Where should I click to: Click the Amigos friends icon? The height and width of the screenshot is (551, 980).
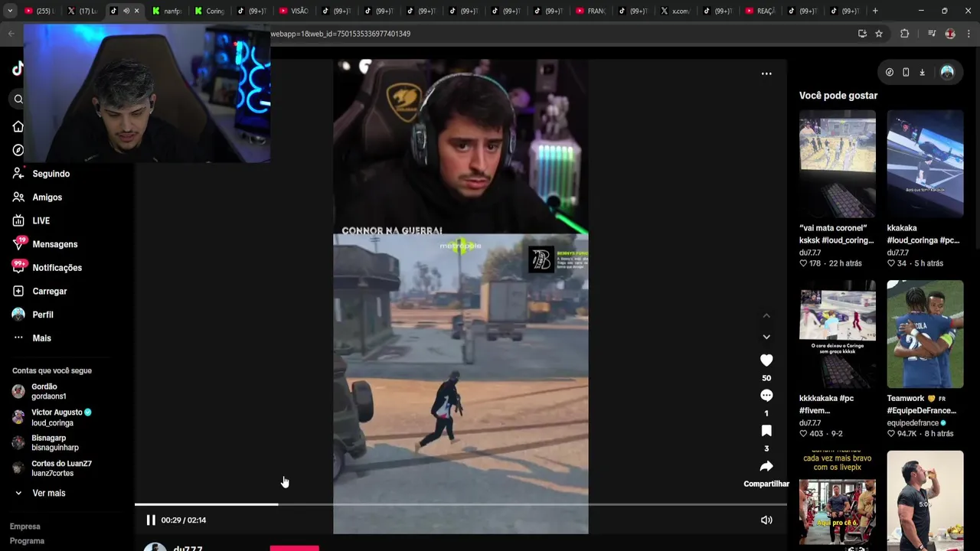[18, 197]
